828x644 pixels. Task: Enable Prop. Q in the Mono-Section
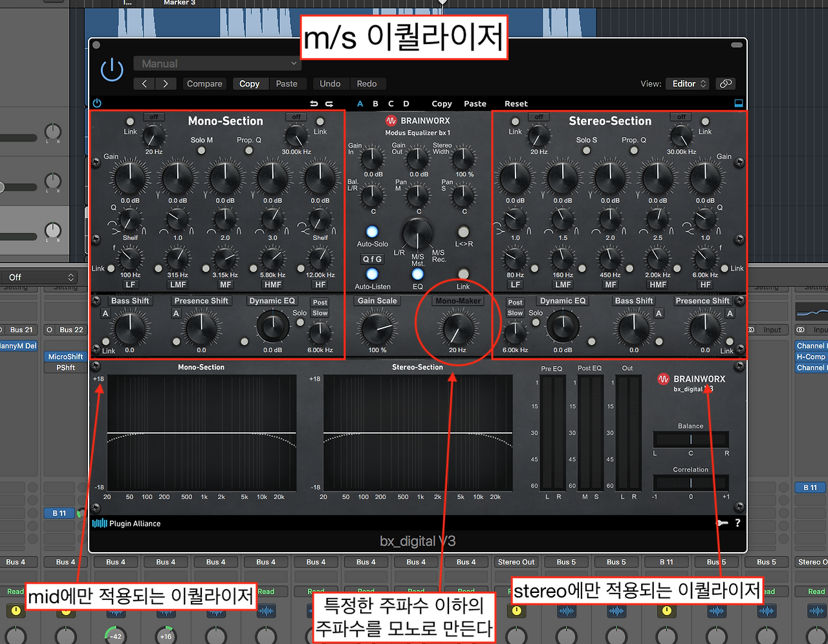pos(249,150)
